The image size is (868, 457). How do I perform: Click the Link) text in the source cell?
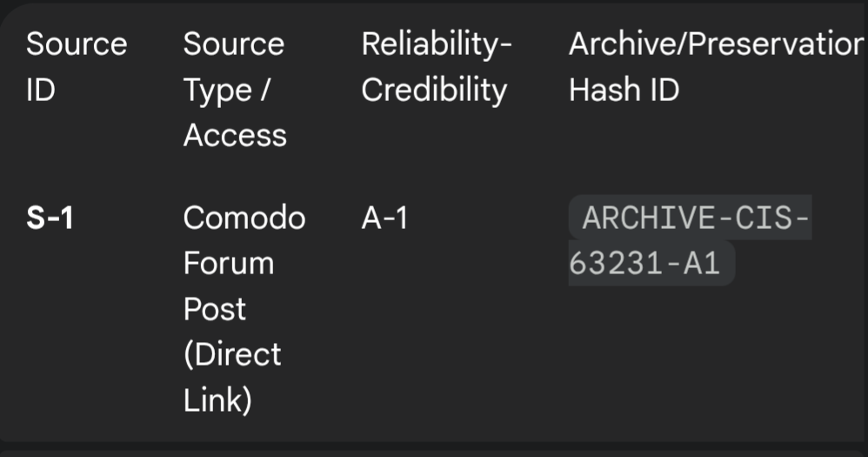[x=217, y=400]
